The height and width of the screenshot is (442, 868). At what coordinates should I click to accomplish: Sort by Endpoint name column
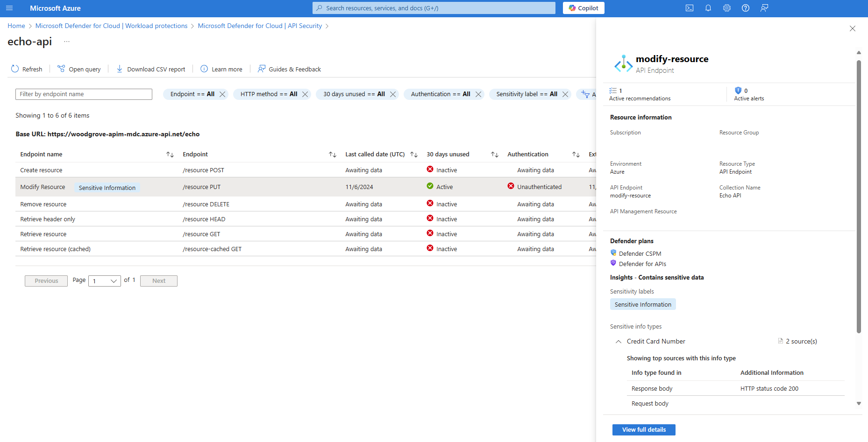tap(170, 154)
